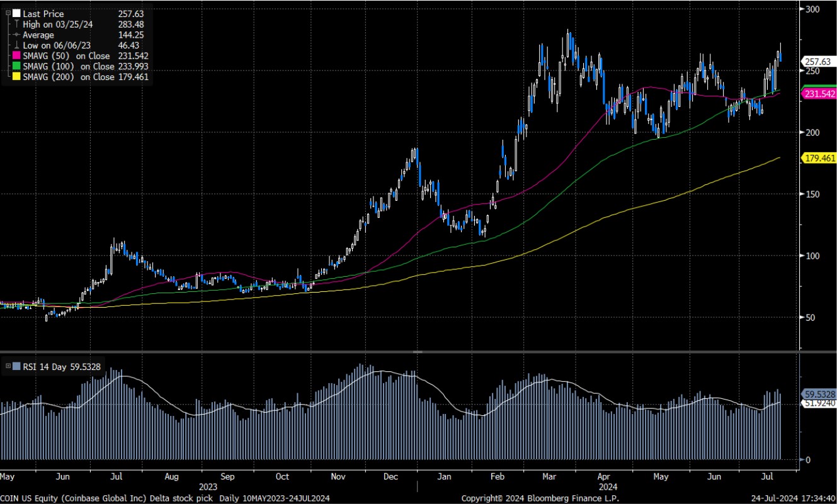The image size is (837, 504).
Task: Collapse the RSI 14 Day legend
Action: click(6, 366)
